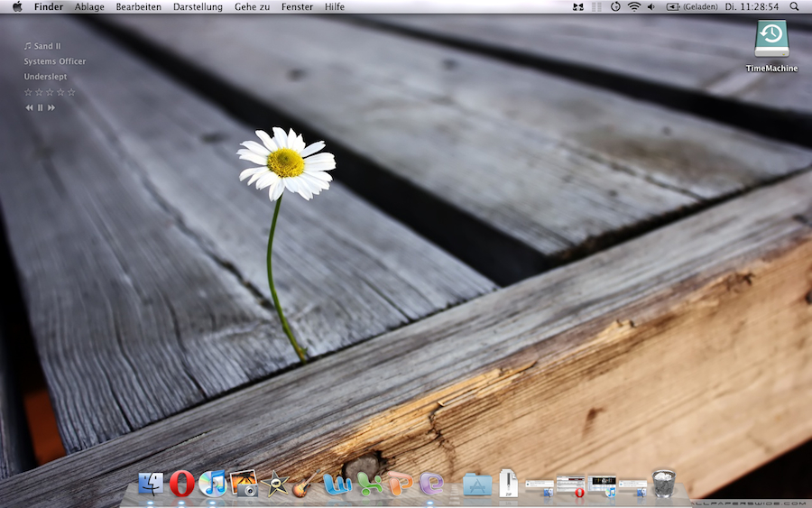
Task: Launch iPhoto from the Dock
Action: click(x=244, y=484)
